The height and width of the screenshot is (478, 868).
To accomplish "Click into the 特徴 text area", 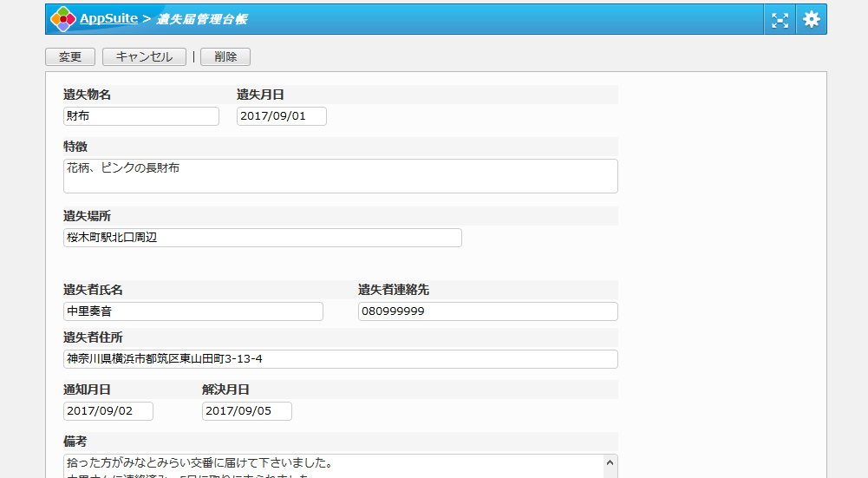I will [x=340, y=176].
